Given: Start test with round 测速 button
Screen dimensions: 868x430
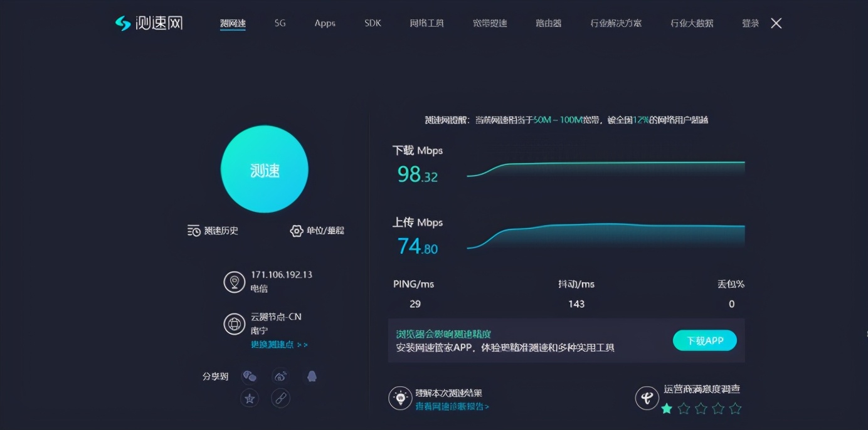Looking at the screenshot, I should 265,169.
